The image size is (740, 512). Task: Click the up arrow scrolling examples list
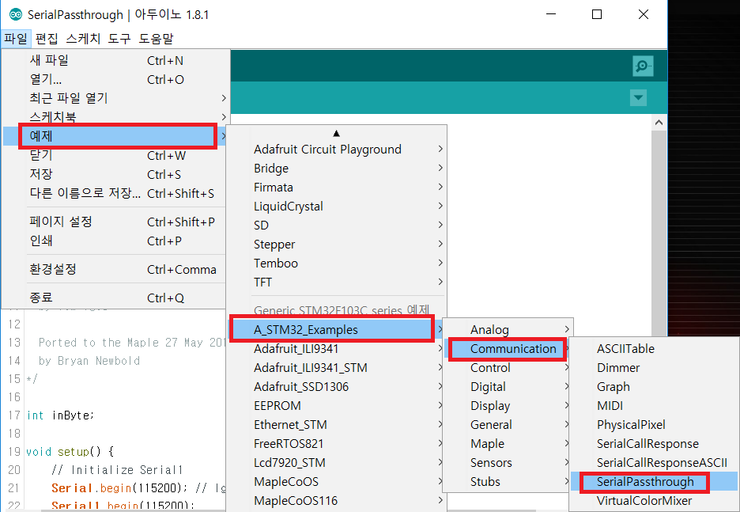tap(336, 133)
